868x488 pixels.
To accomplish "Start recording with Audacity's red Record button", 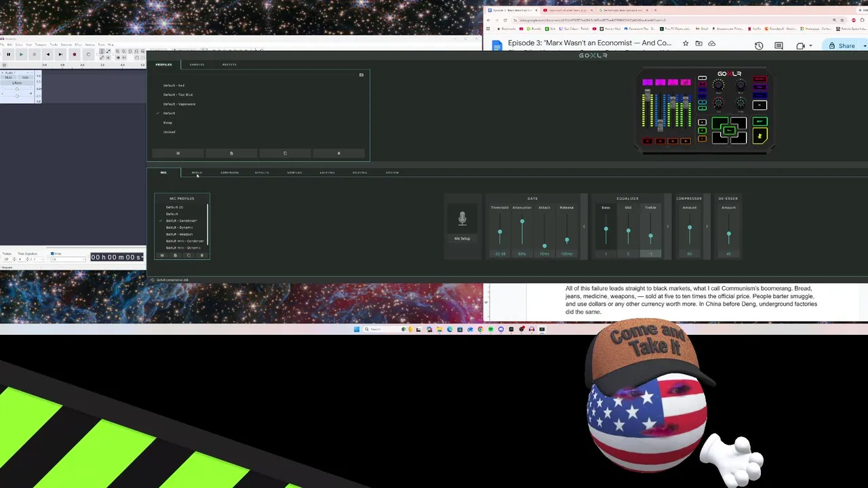I will click(75, 54).
